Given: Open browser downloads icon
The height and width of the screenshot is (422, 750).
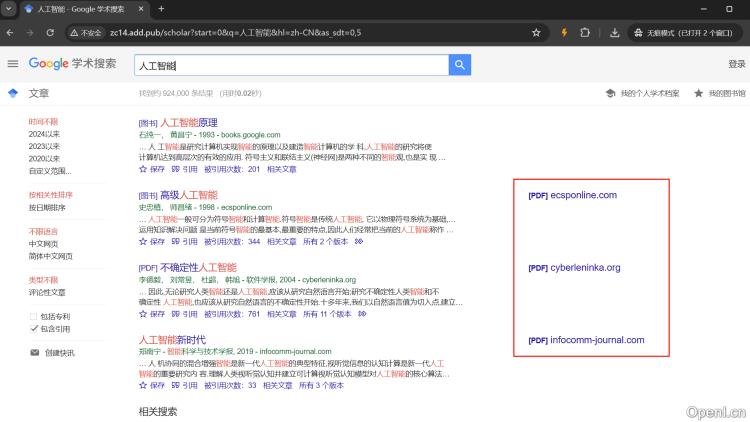Looking at the screenshot, I should (614, 32).
